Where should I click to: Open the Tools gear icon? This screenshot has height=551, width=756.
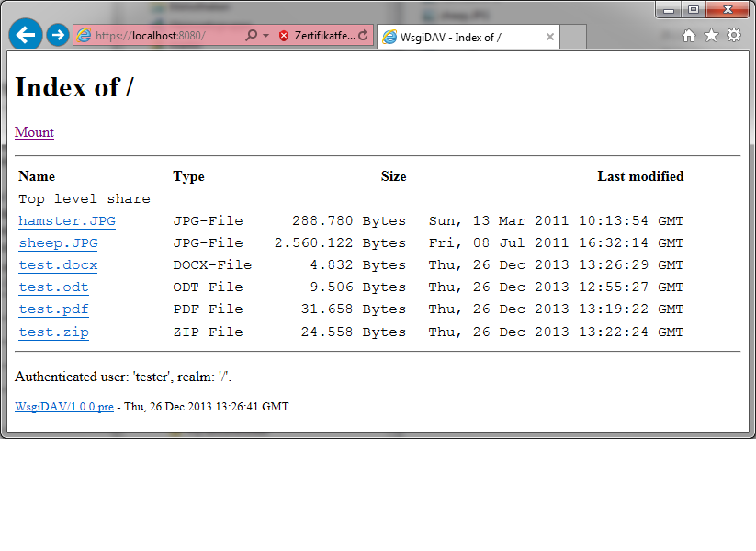click(734, 36)
